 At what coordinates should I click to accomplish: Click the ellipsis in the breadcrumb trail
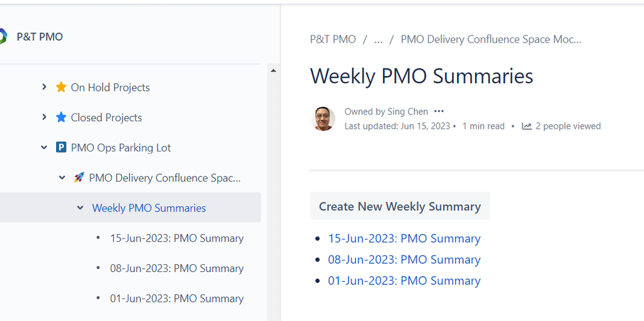tap(378, 40)
